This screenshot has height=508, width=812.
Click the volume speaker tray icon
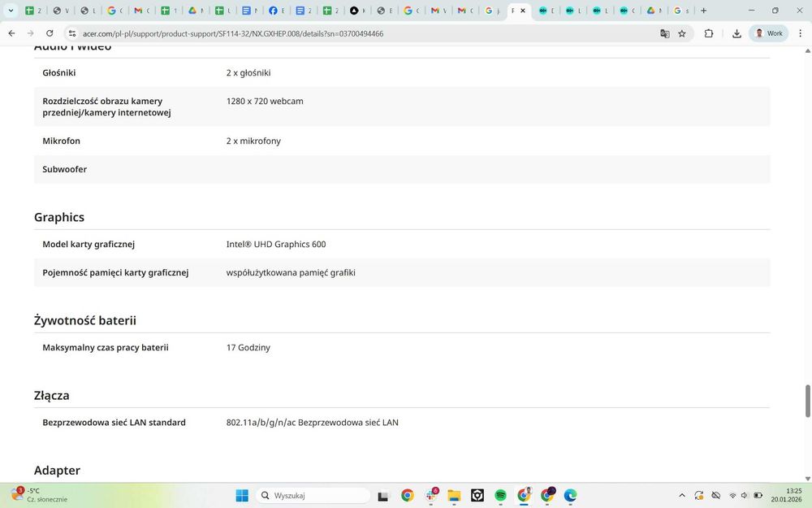[x=745, y=496]
